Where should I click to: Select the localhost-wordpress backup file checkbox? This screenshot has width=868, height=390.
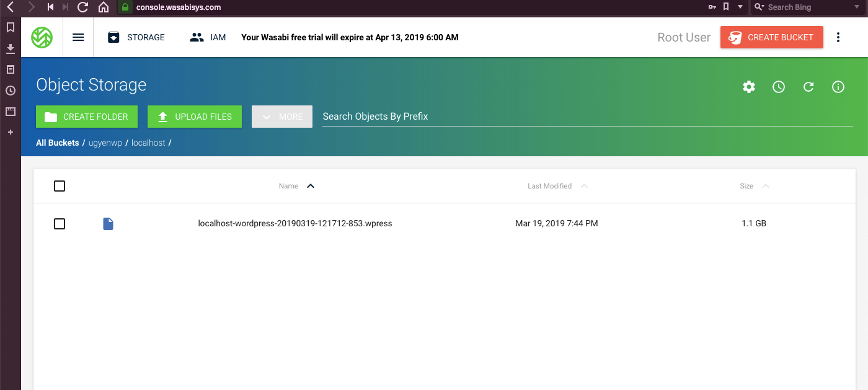tap(60, 224)
